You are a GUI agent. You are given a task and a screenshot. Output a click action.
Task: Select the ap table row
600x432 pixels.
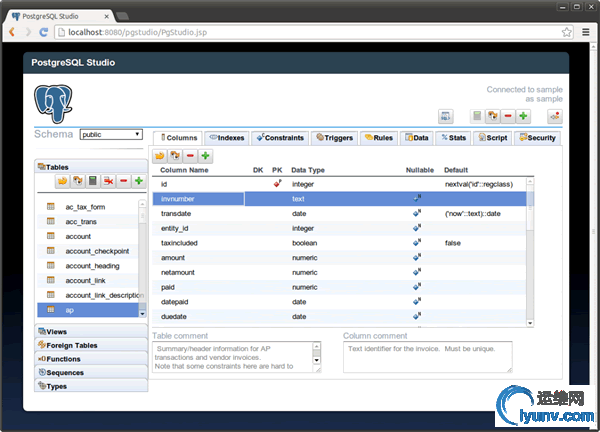pyautogui.click(x=88, y=310)
